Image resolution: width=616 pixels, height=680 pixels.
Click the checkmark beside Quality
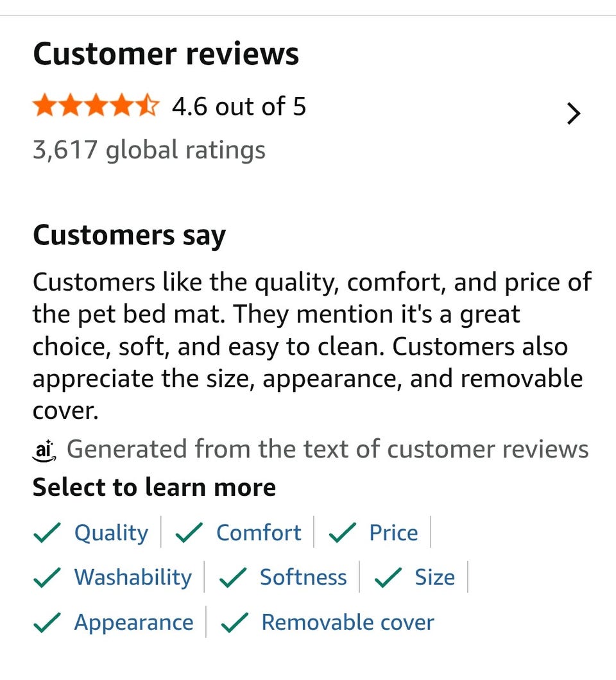click(x=47, y=533)
